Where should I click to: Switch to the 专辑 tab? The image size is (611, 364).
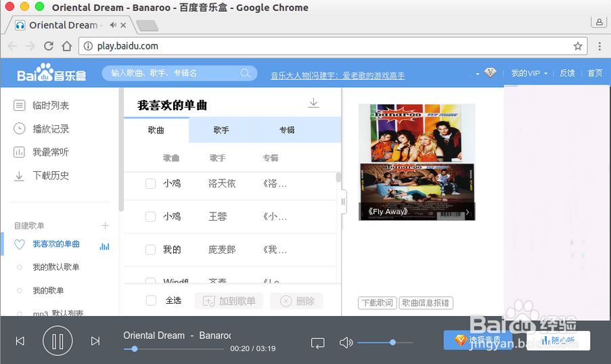287,130
